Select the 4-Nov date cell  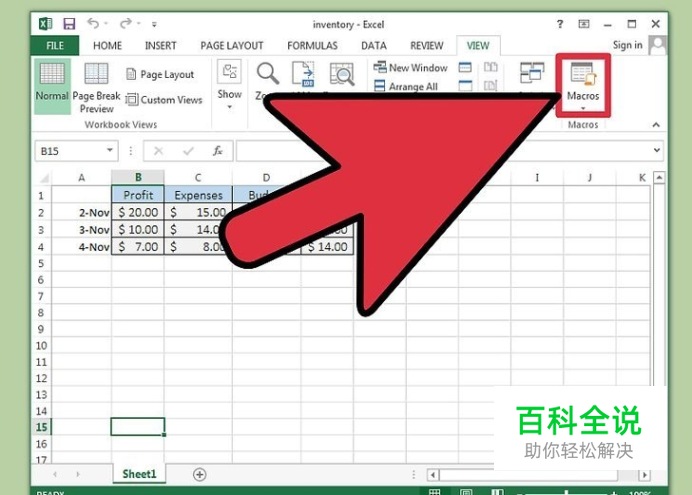click(82, 247)
